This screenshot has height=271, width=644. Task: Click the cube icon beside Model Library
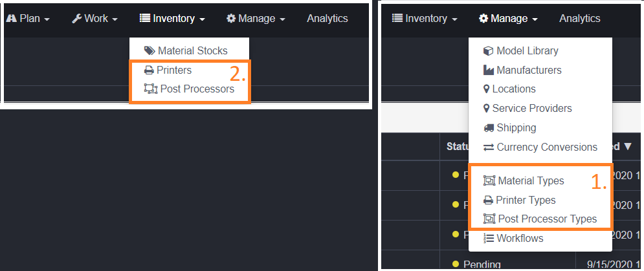489,51
